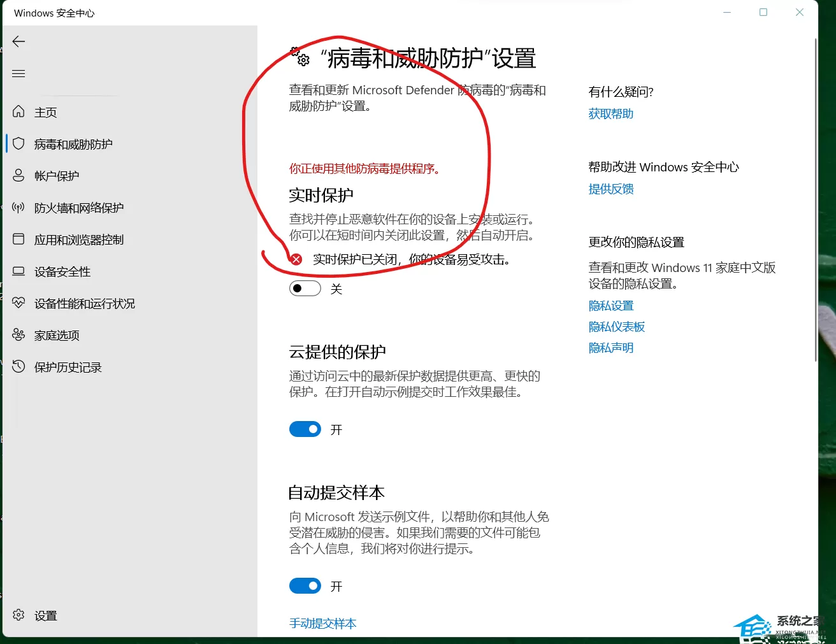Open the 隐私声明 link
The height and width of the screenshot is (644, 836).
click(x=610, y=348)
